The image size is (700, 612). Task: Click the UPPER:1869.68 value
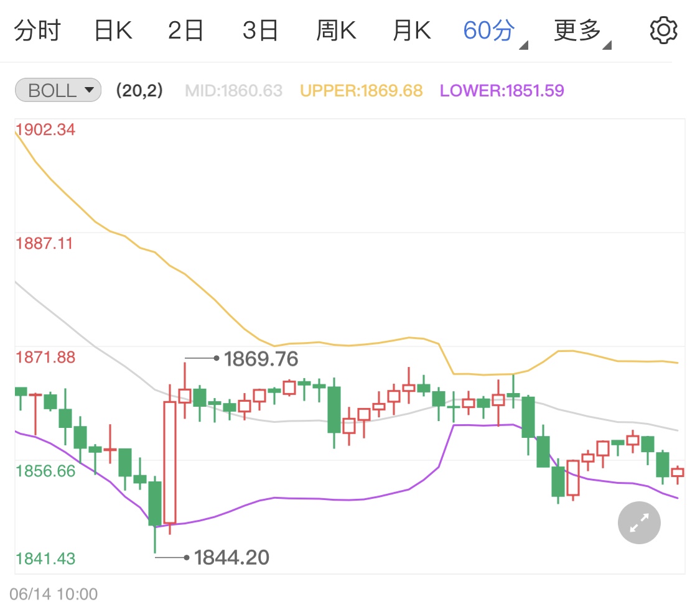pyautogui.click(x=361, y=91)
